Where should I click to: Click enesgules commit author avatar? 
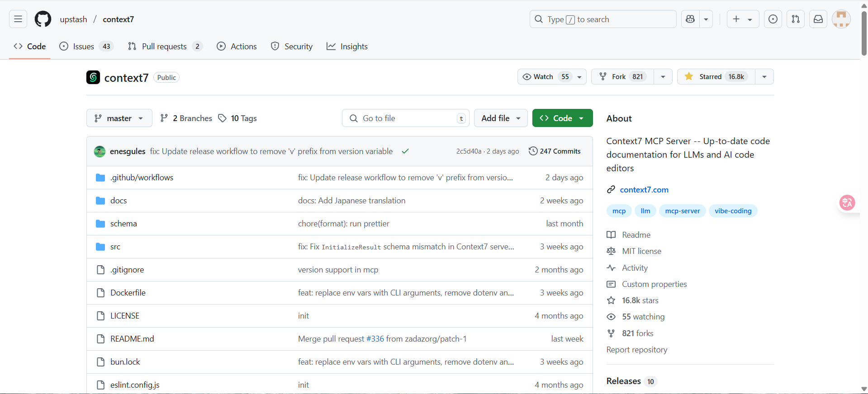100,151
